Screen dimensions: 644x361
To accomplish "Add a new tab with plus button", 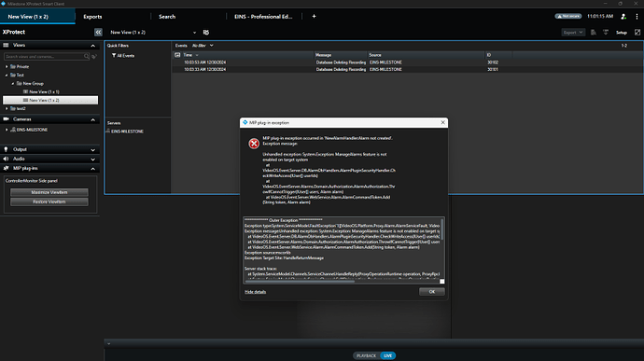I will (x=314, y=17).
